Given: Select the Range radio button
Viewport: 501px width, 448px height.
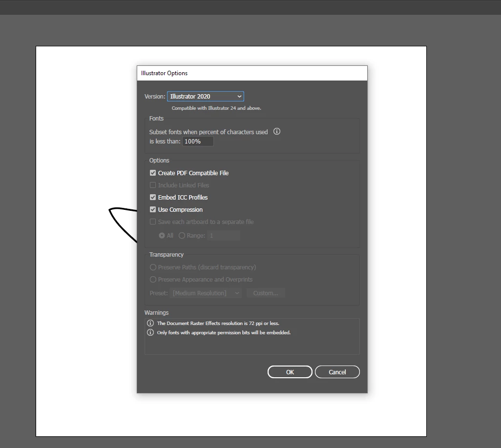Looking at the screenshot, I should (x=182, y=236).
